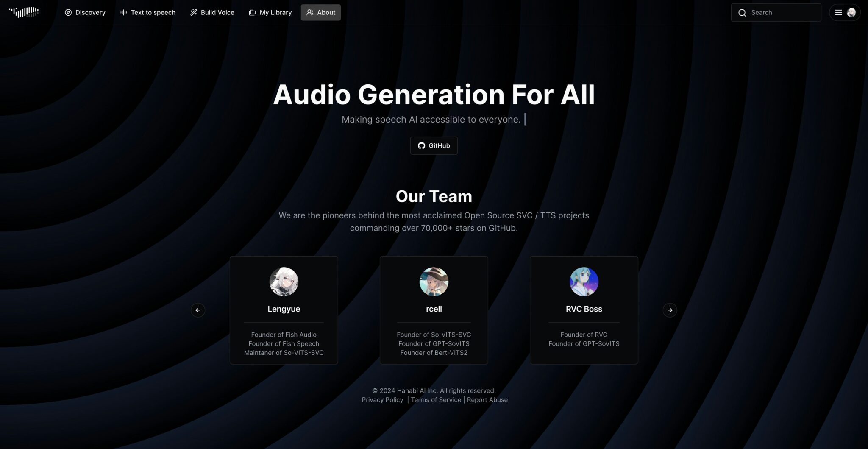Switch to the My Library tab
Image resolution: width=868 pixels, height=449 pixels.
point(270,12)
